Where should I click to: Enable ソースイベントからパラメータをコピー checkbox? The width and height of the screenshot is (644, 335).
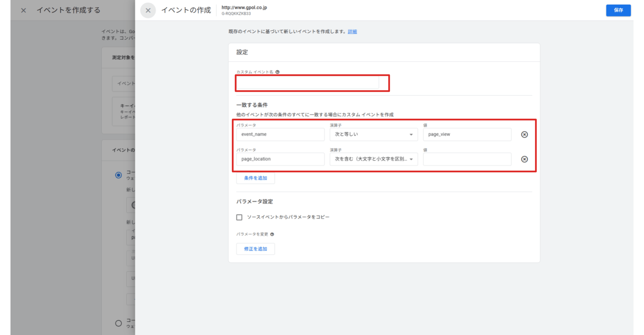239,217
